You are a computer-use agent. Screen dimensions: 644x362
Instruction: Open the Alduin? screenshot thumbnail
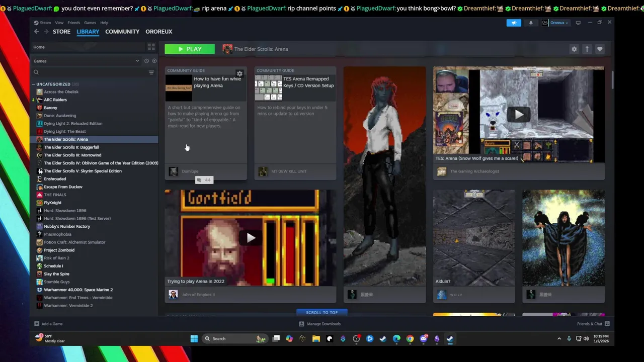(x=474, y=238)
